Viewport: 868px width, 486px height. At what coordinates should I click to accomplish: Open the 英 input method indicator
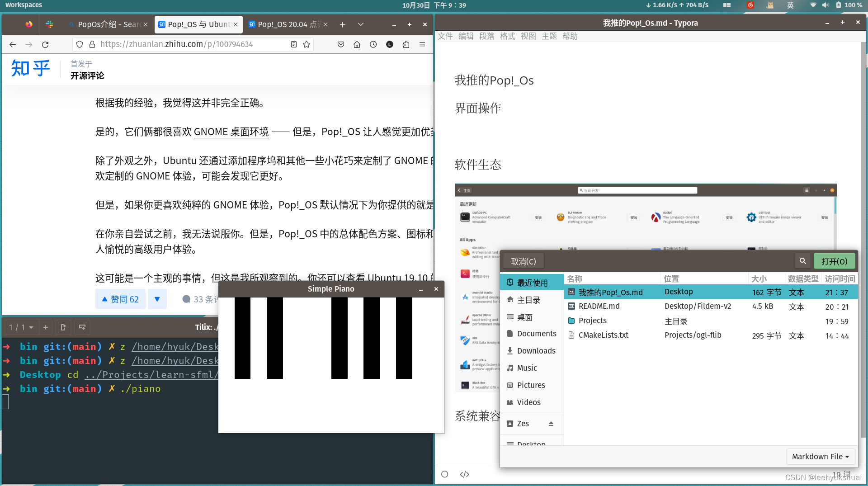pos(790,5)
